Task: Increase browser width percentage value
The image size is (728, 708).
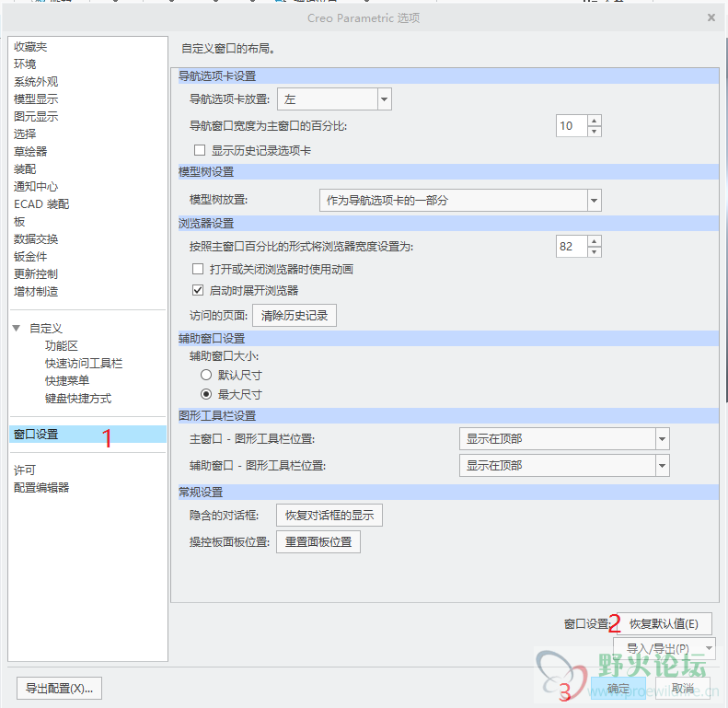Action: pos(595,241)
